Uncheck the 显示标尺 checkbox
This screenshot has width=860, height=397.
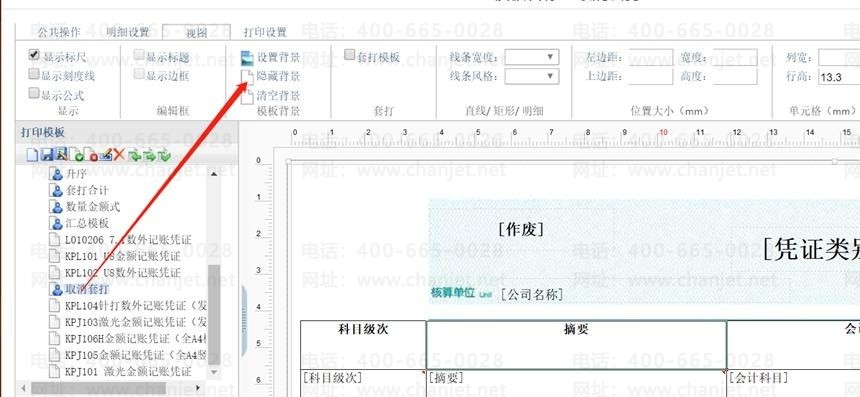[x=35, y=55]
